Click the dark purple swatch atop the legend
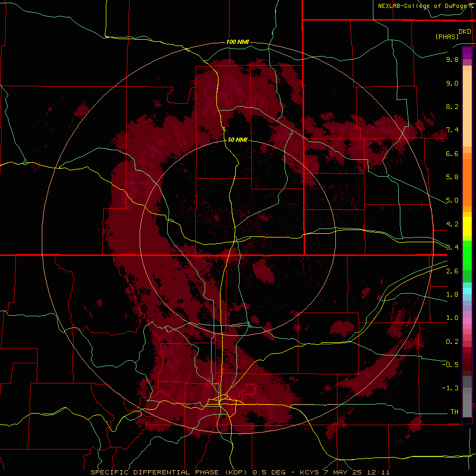The width and height of the screenshot is (476, 476). [467, 53]
